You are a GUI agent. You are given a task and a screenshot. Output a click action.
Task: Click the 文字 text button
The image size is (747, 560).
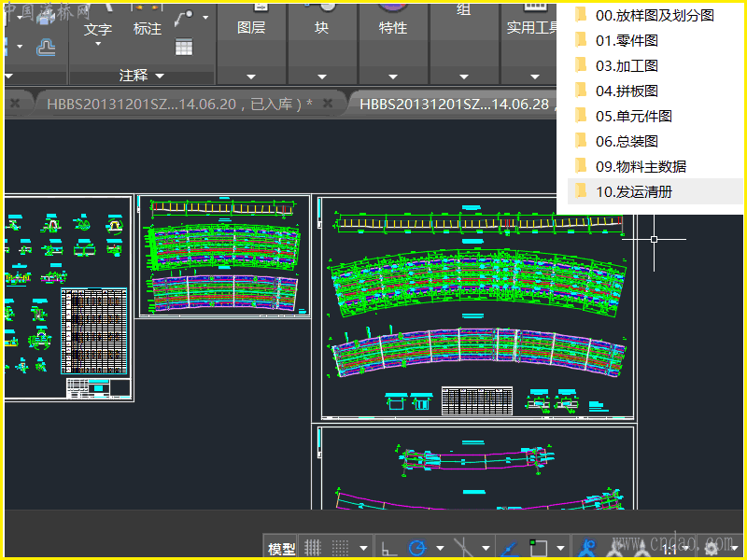coord(97,29)
